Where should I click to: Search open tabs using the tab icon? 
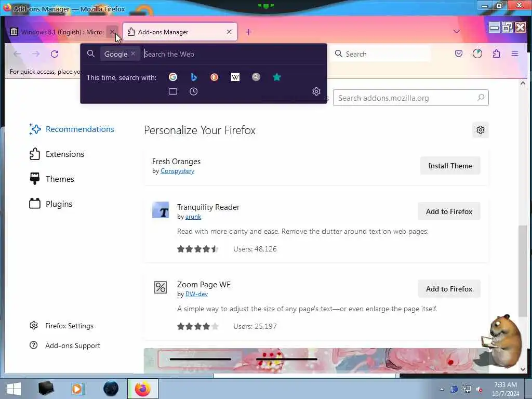(172, 91)
